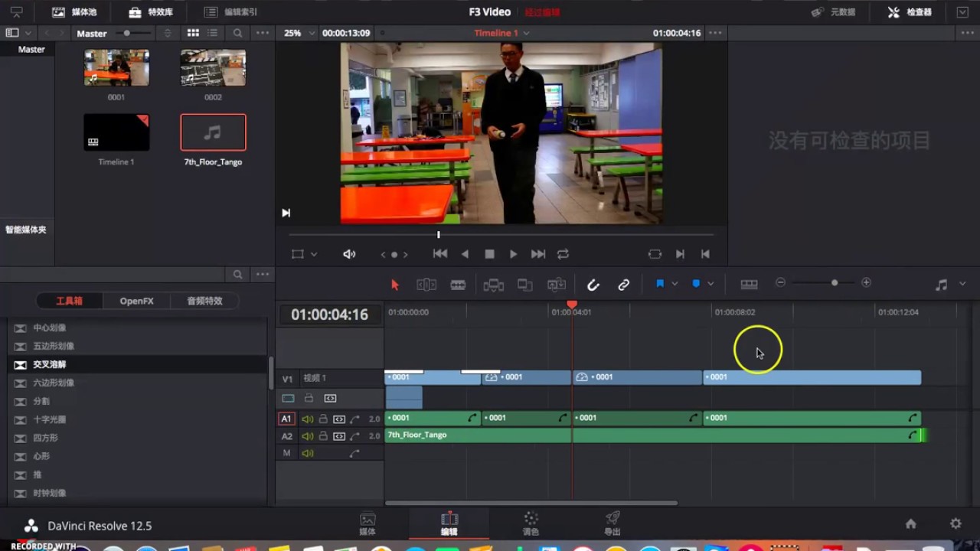Open the Timeline 1 name dropdown
Image resolution: width=980 pixels, height=551 pixels.
coord(501,33)
